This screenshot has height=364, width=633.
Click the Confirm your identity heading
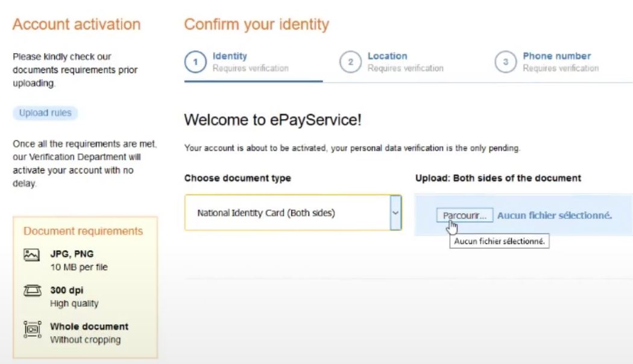257,24
